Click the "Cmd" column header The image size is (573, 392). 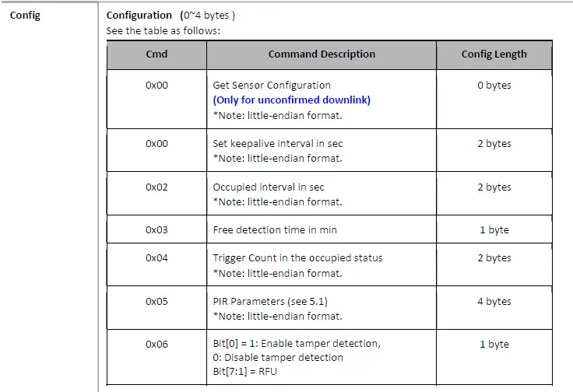point(156,54)
